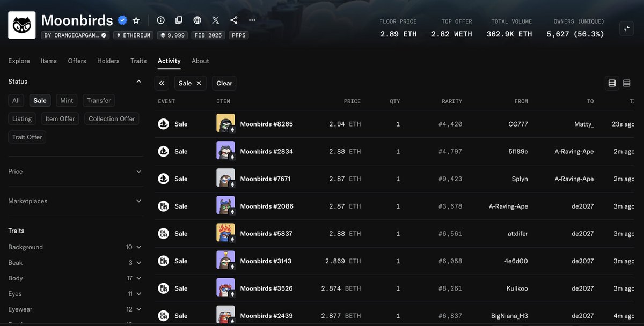Click the PFPS category badge
644x326 pixels.
coord(239,35)
